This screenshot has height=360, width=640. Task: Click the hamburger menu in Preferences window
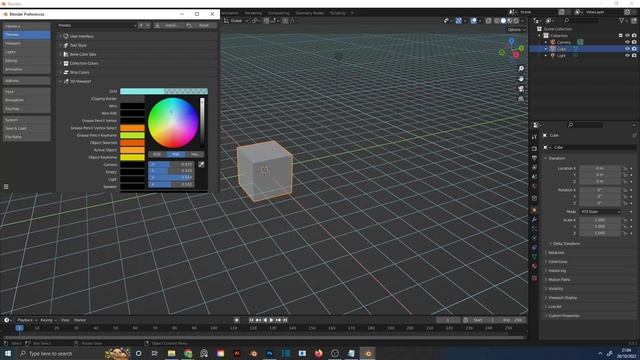tap(6, 187)
